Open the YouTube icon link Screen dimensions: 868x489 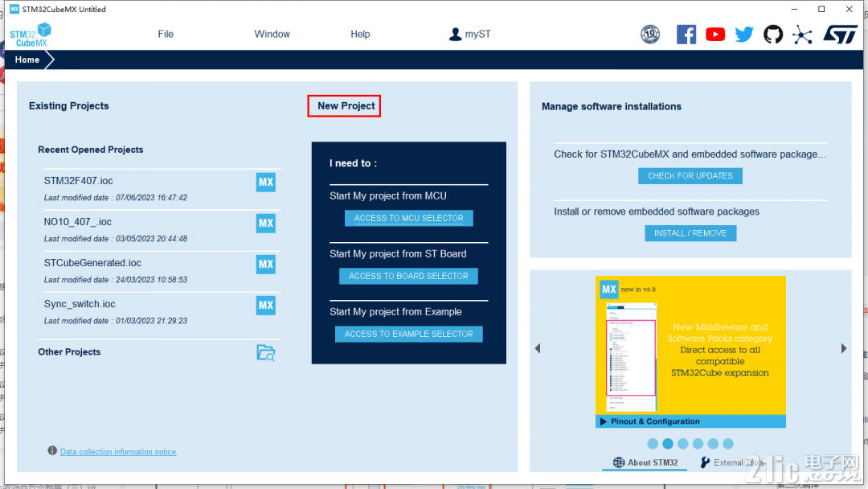715,35
